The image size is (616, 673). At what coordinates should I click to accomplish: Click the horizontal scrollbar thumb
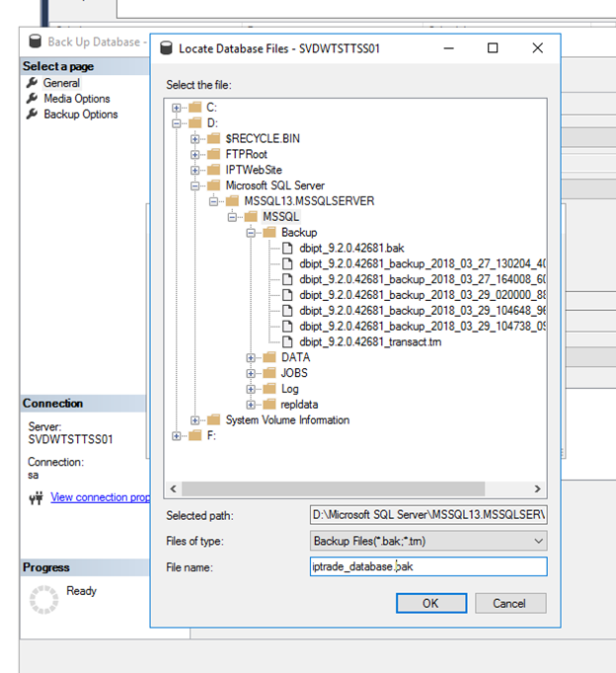333,488
